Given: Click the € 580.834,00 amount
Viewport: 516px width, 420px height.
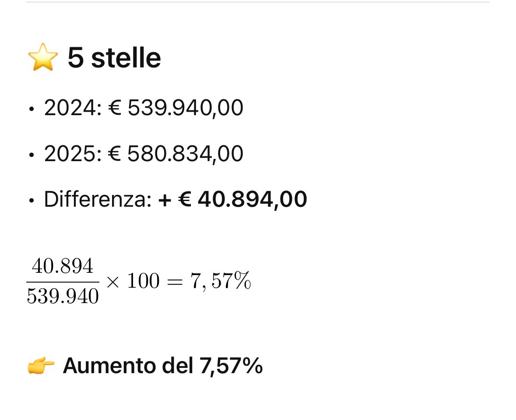Looking at the screenshot, I should [x=176, y=154].
